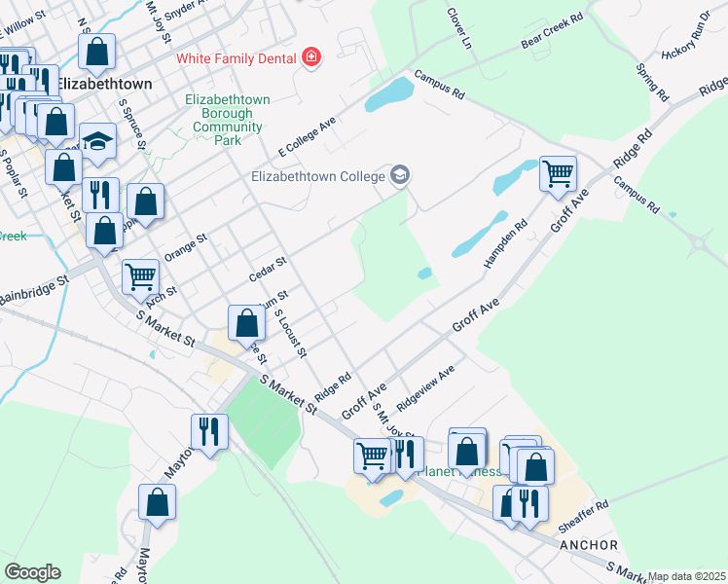The width and height of the screenshot is (728, 584).
Task: Click the Orange St label
Action: 186,247
